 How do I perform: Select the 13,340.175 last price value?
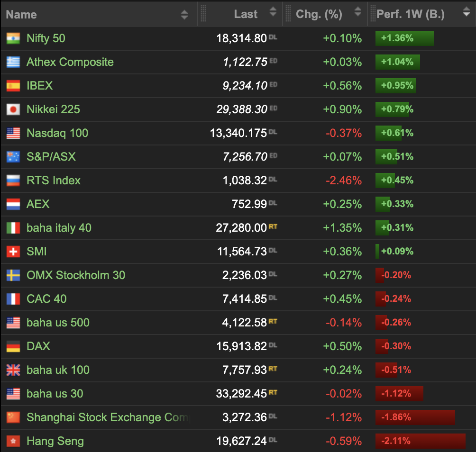[238, 133]
